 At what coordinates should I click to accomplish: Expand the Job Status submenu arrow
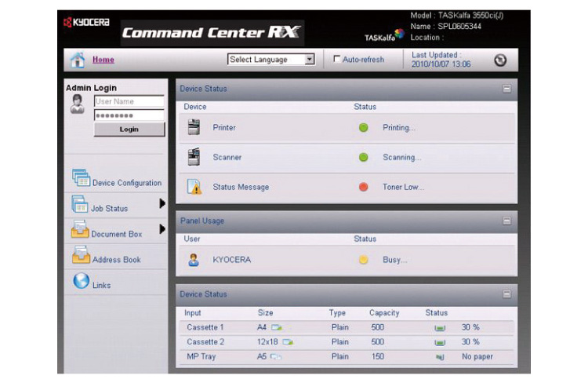[x=162, y=203]
